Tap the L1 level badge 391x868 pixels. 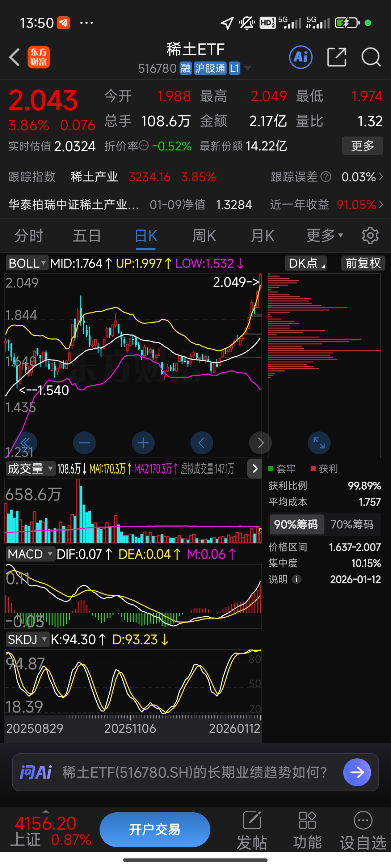coord(235,68)
